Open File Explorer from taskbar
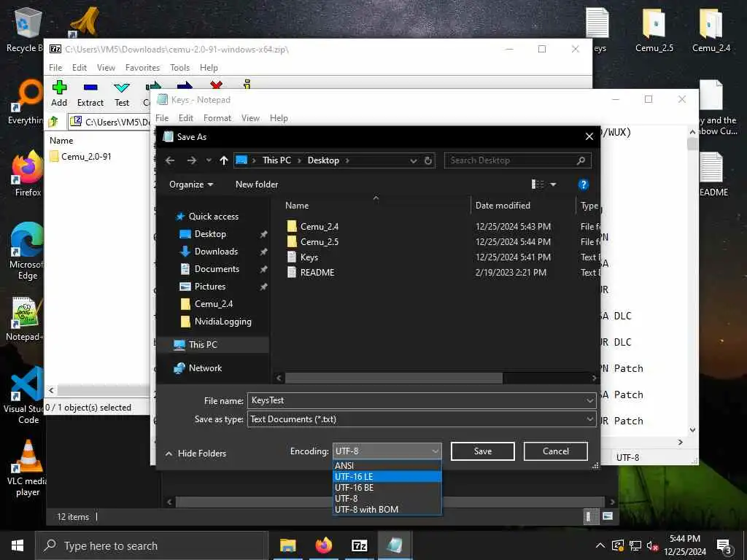 pyautogui.click(x=287, y=545)
